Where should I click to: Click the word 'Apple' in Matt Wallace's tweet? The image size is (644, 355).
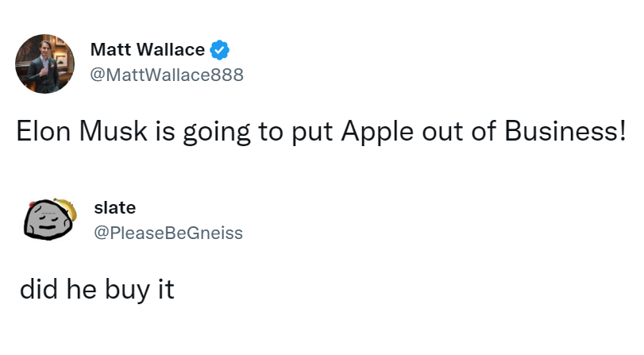click(x=377, y=133)
